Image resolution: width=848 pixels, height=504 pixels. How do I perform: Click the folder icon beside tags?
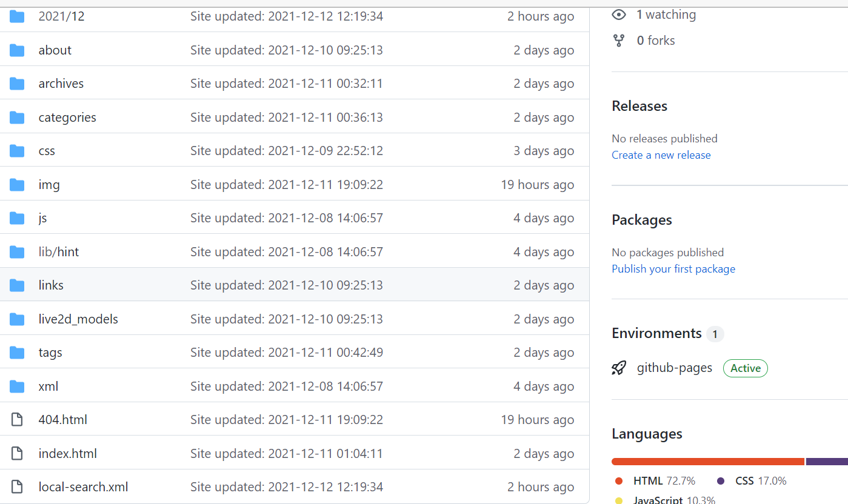(17, 353)
